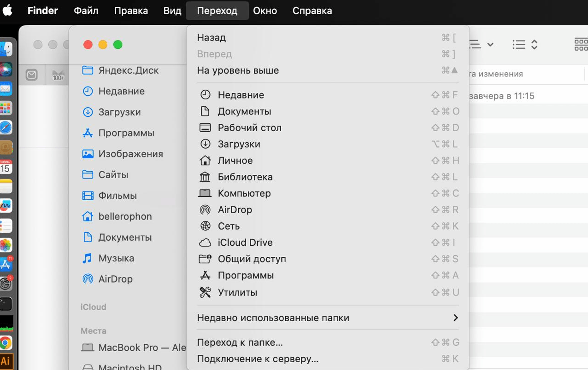This screenshot has height=370, width=588.
Task: Click the Компьютер laptop icon in menu
Action: (205, 193)
